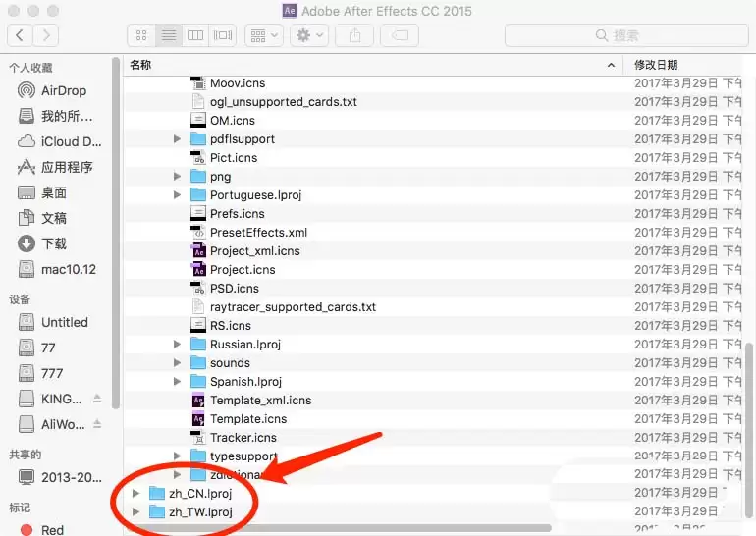This screenshot has width=756, height=536.
Task: Open the item arrangement dropdown
Action: pos(264,35)
